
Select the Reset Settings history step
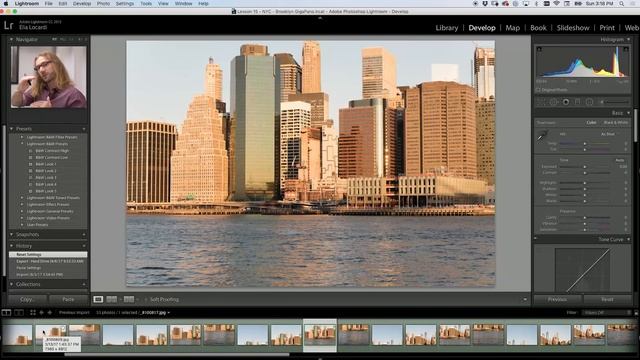click(48, 255)
